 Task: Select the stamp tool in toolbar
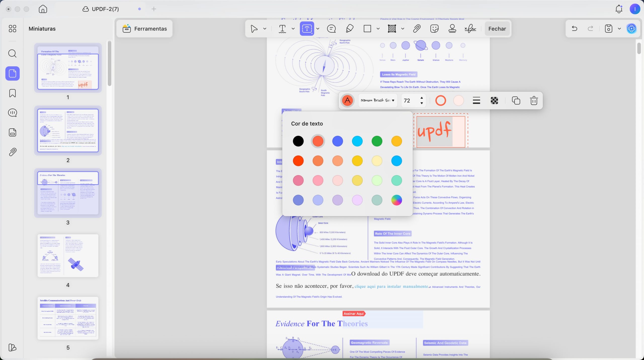452,29
